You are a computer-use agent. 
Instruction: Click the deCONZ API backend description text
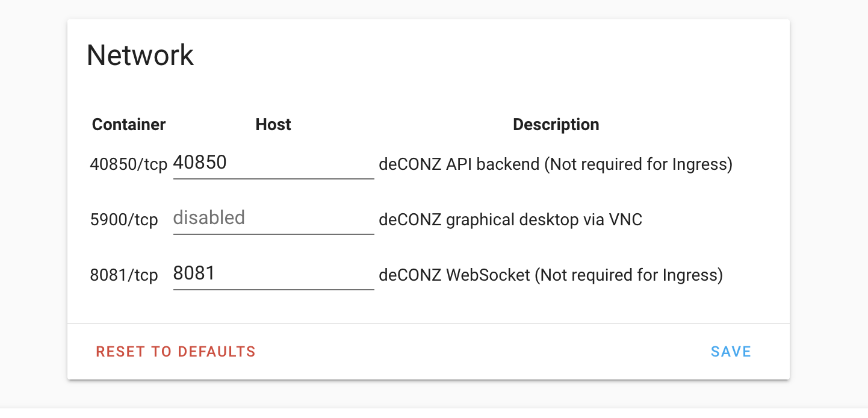click(x=554, y=164)
